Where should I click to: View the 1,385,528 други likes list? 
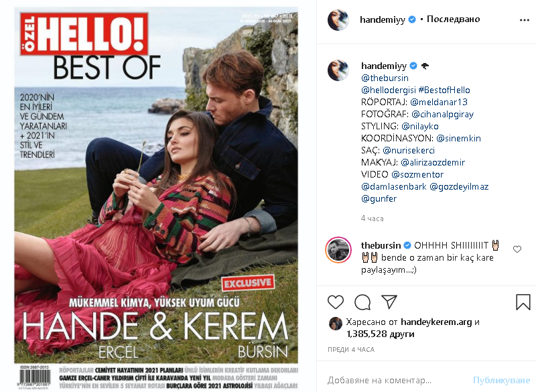pos(380,334)
